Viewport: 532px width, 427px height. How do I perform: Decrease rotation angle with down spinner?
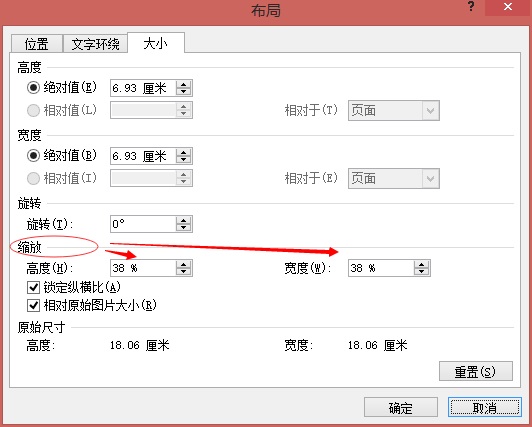click(x=184, y=228)
